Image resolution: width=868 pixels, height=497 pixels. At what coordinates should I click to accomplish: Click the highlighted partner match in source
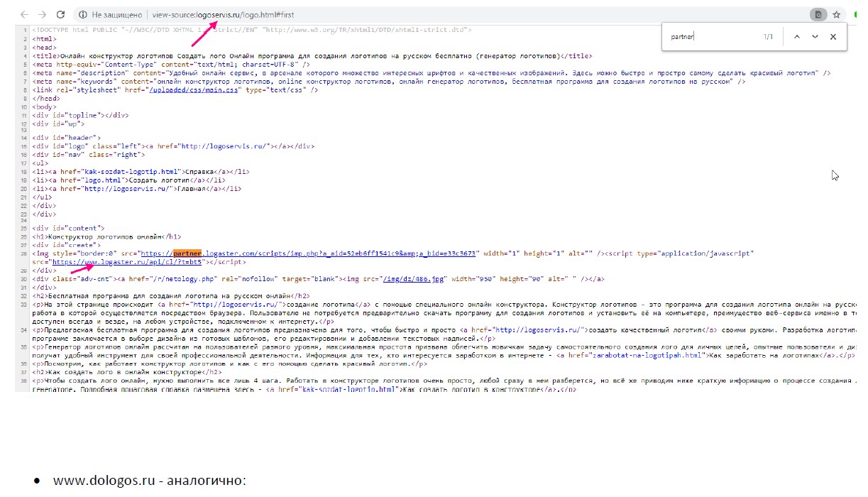(x=188, y=253)
